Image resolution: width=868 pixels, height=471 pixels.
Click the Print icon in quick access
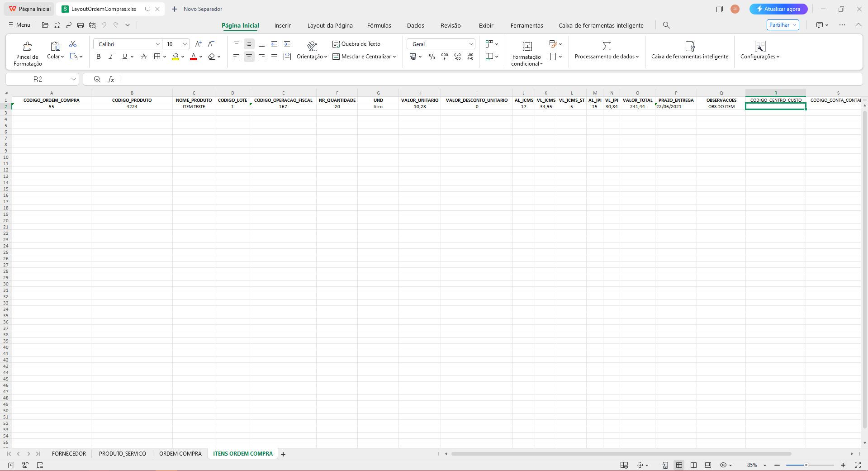[x=81, y=25]
